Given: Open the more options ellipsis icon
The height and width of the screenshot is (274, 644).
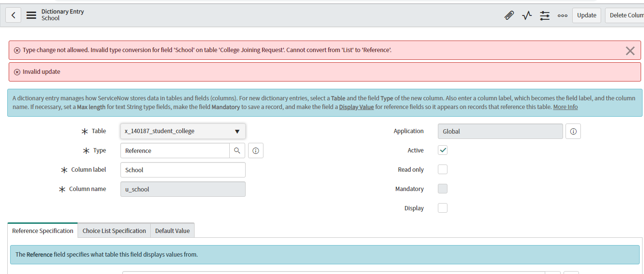Looking at the screenshot, I should click(562, 15).
